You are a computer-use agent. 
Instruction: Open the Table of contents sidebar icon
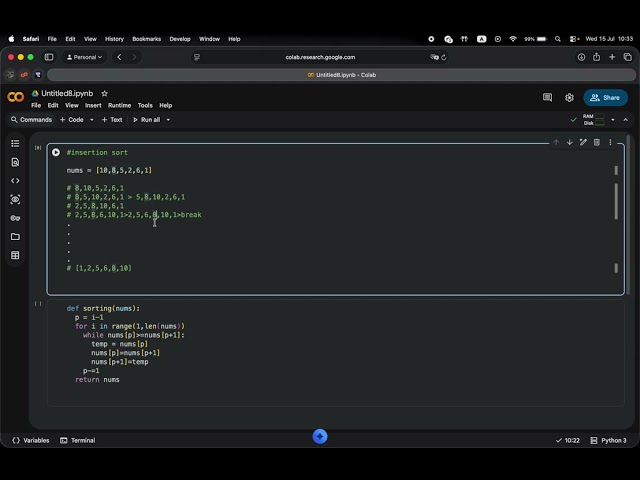tap(15, 144)
